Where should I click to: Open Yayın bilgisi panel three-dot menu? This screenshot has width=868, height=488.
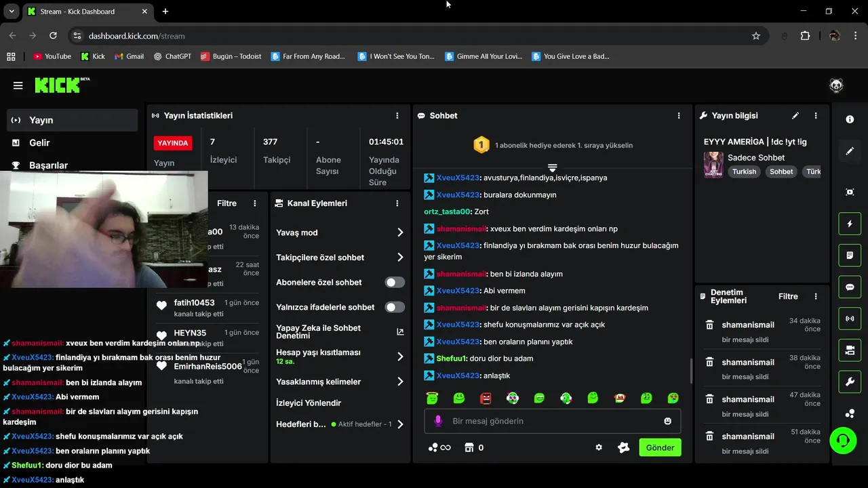point(816,116)
